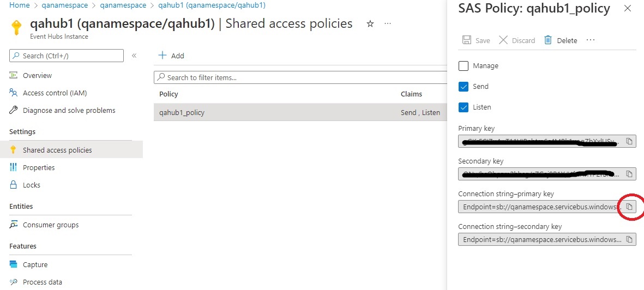This screenshot has height=290, width=644.
Task: Favorite this page with the star icon
Action: tap(370, 24)
